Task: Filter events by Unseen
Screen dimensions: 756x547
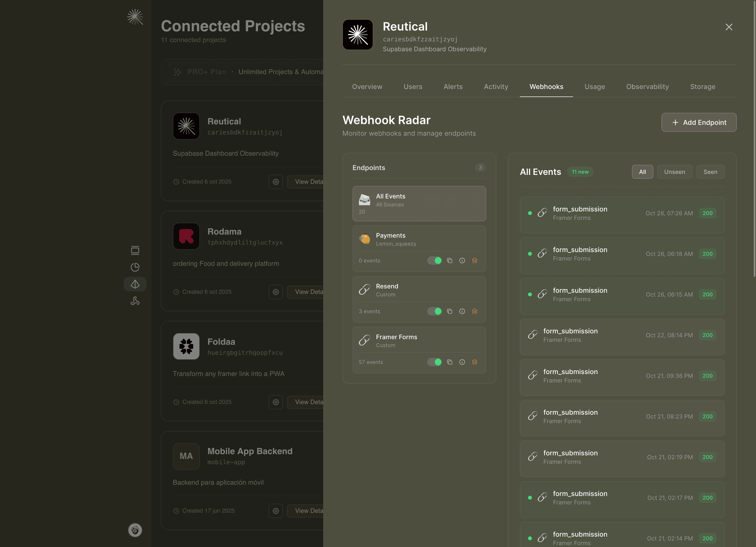Action: coord(675,172)
